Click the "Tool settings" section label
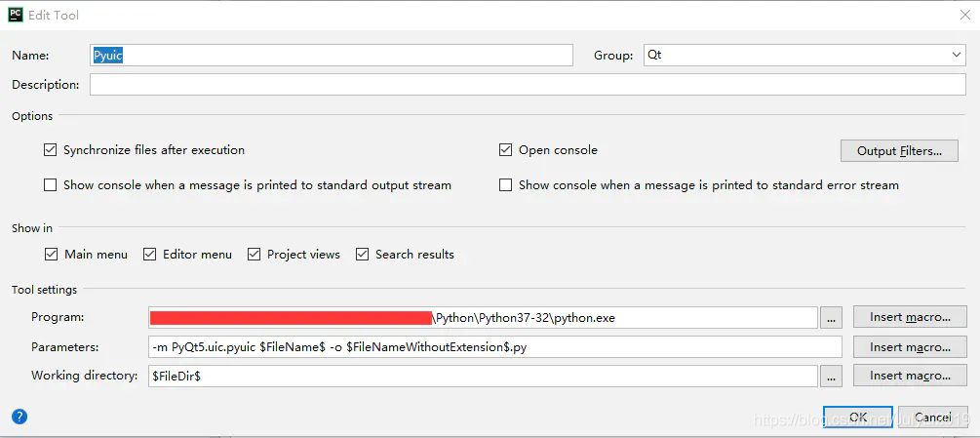980x438 pixels. pyautogui.click(x=45, y=290)
